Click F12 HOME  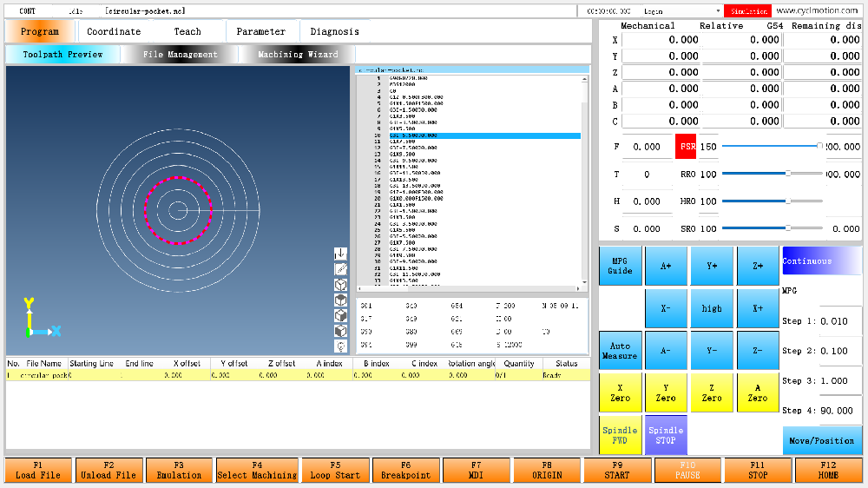coord(828,471)
